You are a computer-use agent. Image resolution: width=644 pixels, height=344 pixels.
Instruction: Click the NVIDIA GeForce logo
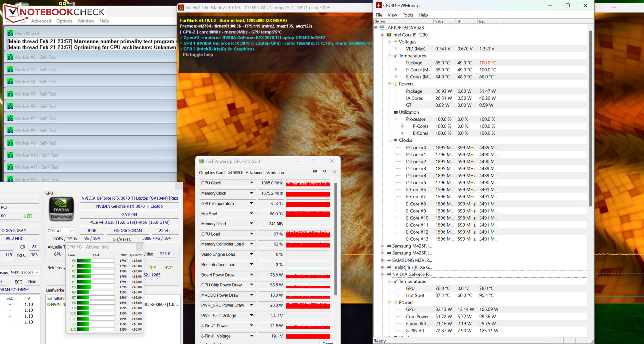(x=61, y=209)
